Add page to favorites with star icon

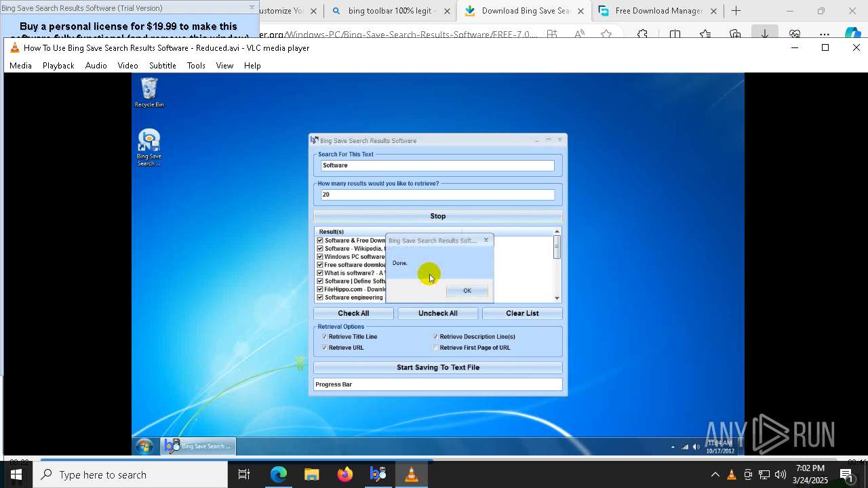coord(606,34)
